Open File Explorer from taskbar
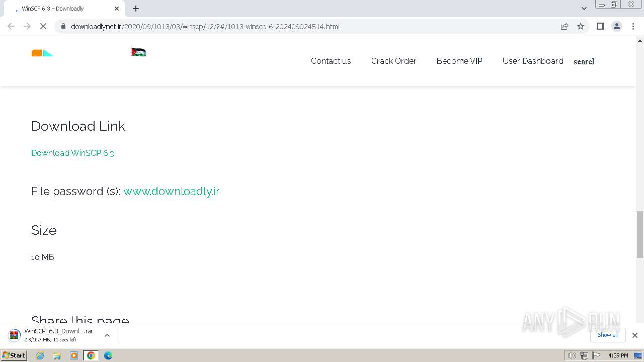The height and width of the screenshot is (362, 644). 57,355
